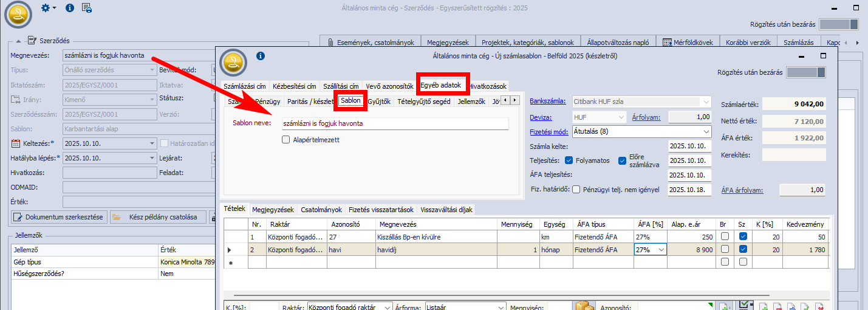Open the Megjegyzések tab in invoice dialog
Image resolution: width=868 pixels, height=310 pixels.
tap(273, 210)
